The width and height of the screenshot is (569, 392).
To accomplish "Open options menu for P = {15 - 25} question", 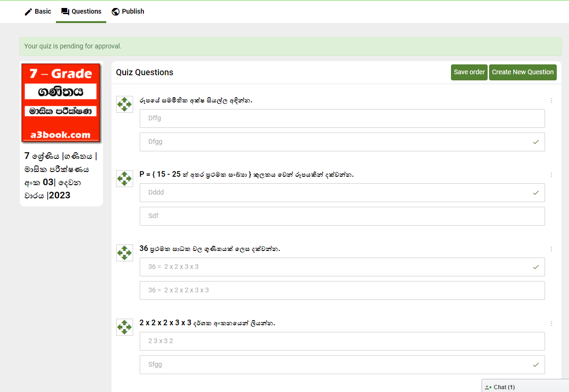I will (551, 175).
